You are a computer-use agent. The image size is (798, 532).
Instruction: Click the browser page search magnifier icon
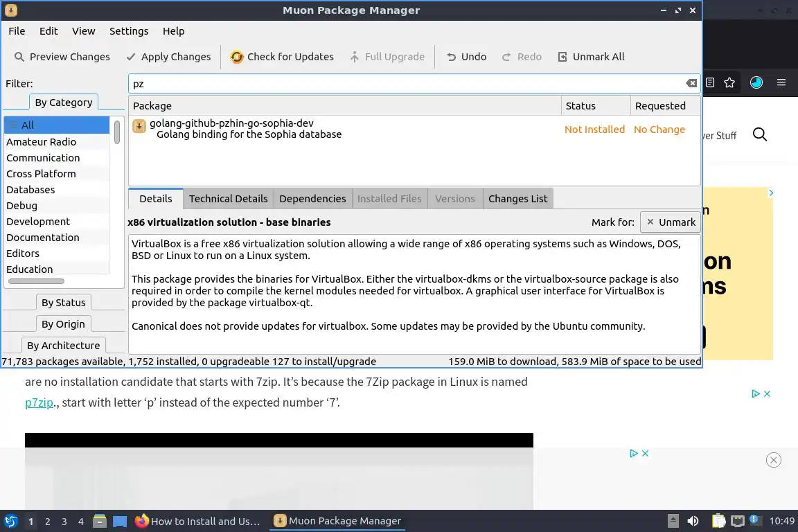(759, 134)
